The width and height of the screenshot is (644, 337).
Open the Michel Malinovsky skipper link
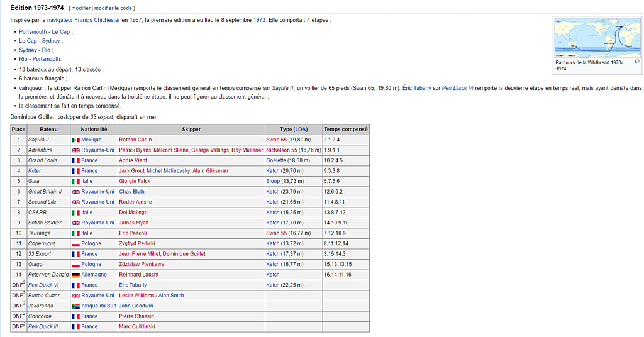pyautogui.click(x=168, y=171)
